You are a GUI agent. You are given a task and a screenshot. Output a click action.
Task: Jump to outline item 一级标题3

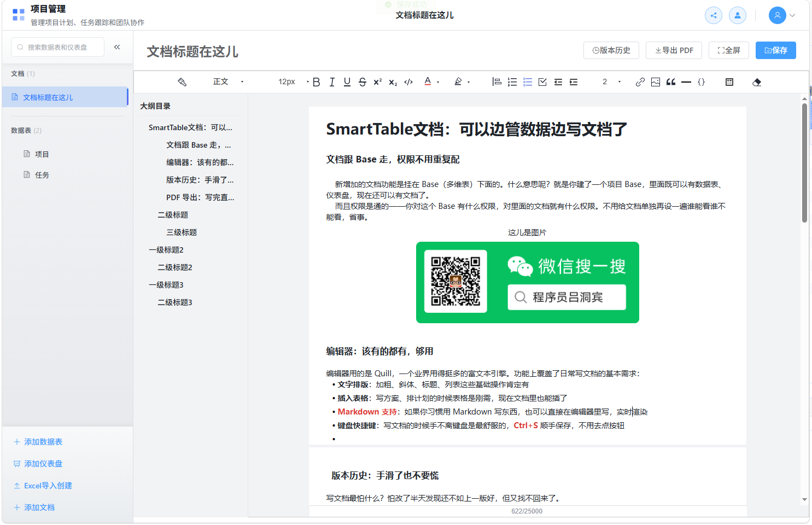(166, 285)
